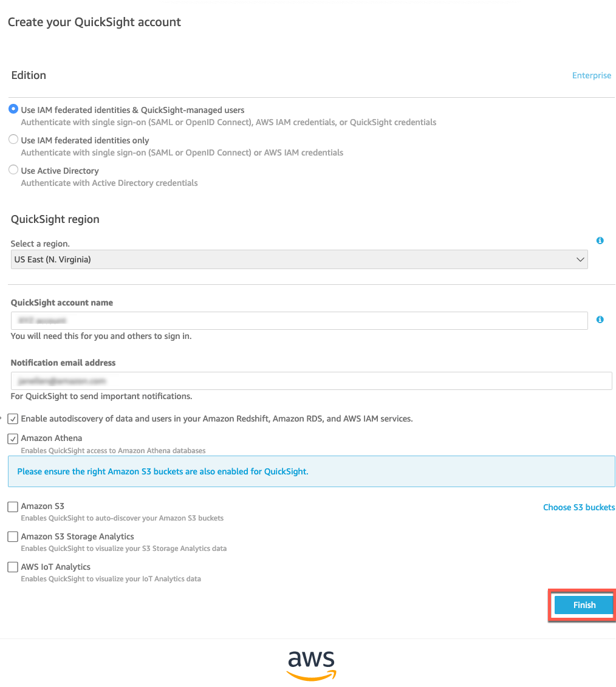Click the dropdown chevron on region selector
The height and width of the screenshot is (687, 616).
580,259
